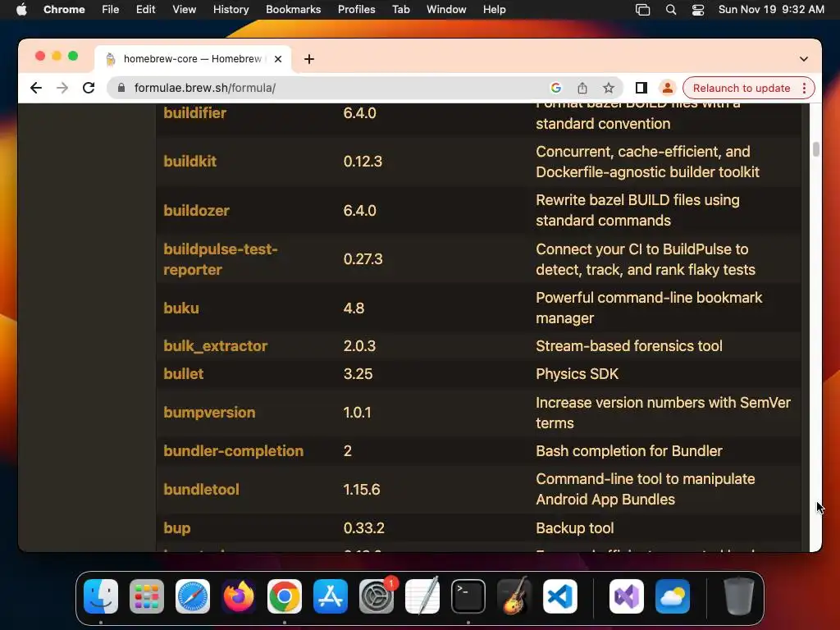The height and width of the screenshot is (630, 840).
Task: Click version 0.27.3 in buildpulse row
Action: pyautogui.click(x=363, y=259)
